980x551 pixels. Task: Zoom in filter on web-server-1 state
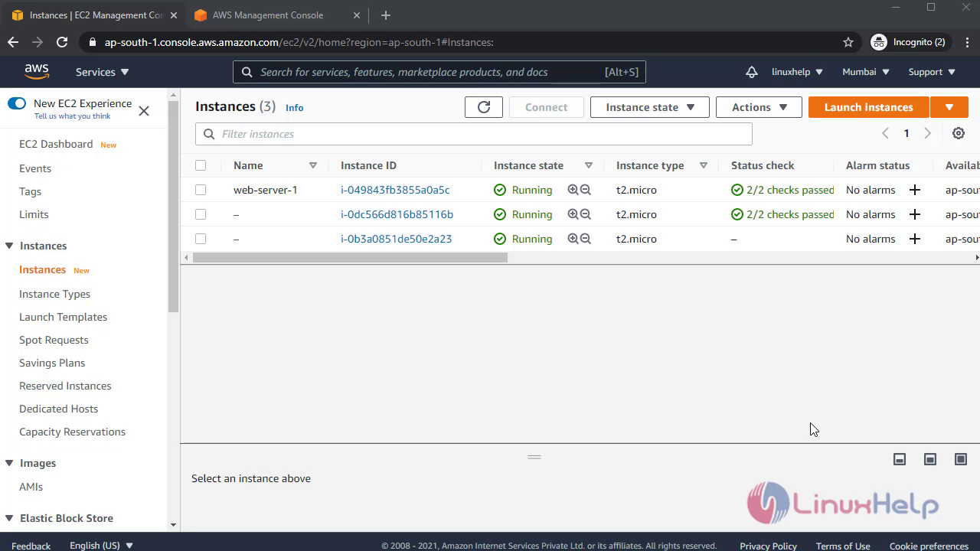click(x=573, y=190)
